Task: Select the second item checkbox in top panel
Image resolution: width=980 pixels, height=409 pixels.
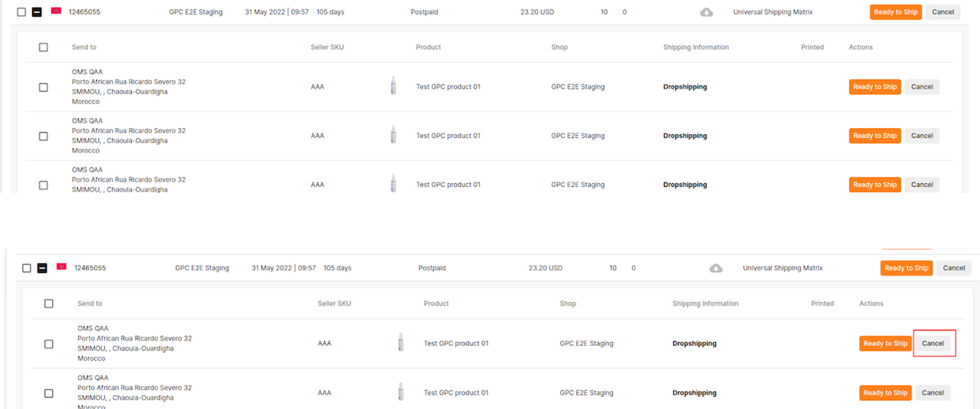Action: 43,136
